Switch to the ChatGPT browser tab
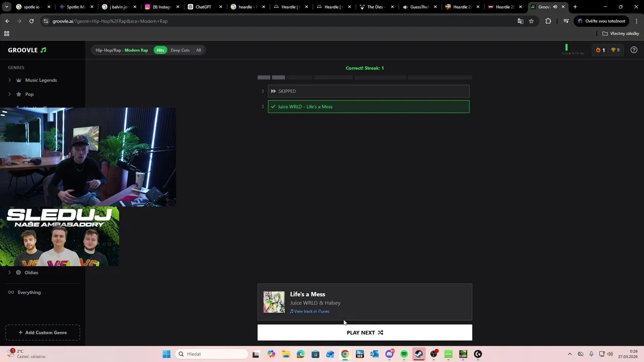This screenshot has height=362, width=644. 204,7
